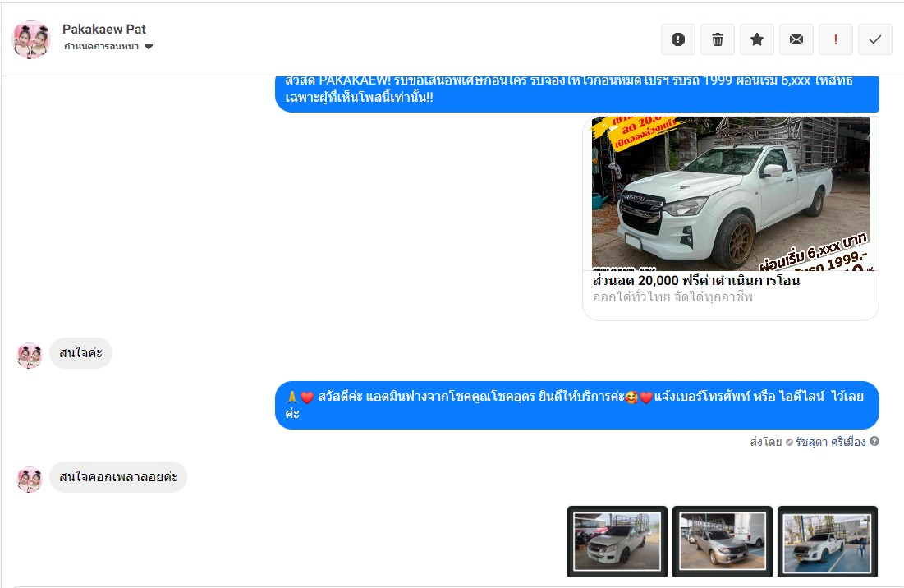Image resolution: width=904 pixels, height=588 pixels.
Task: Click the help question mark beside sender name
Action: point(874,442)
